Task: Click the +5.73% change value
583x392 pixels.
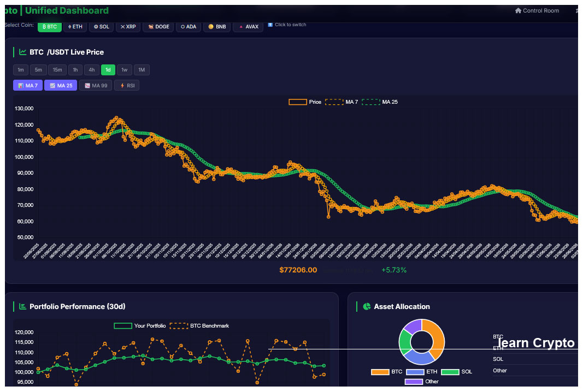Action: pos(394,270)
